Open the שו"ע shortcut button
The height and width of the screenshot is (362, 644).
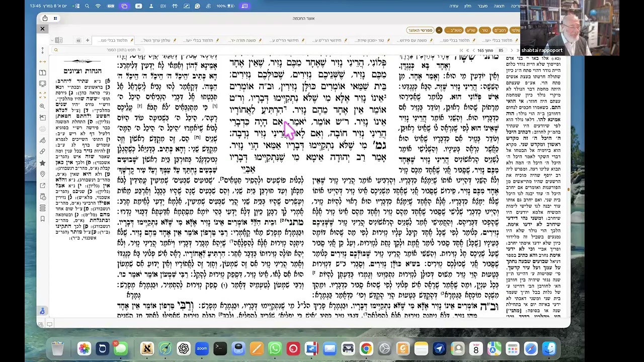click(x=471, y=30)
